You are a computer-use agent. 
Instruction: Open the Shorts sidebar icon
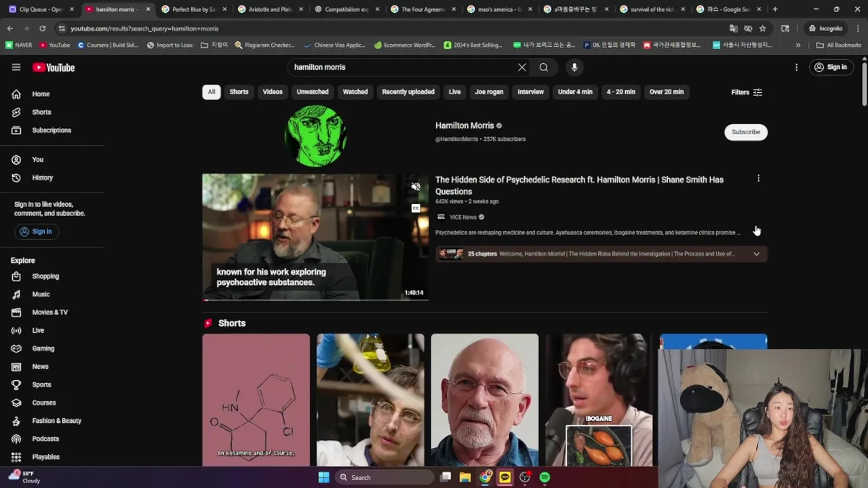(16, 112)
